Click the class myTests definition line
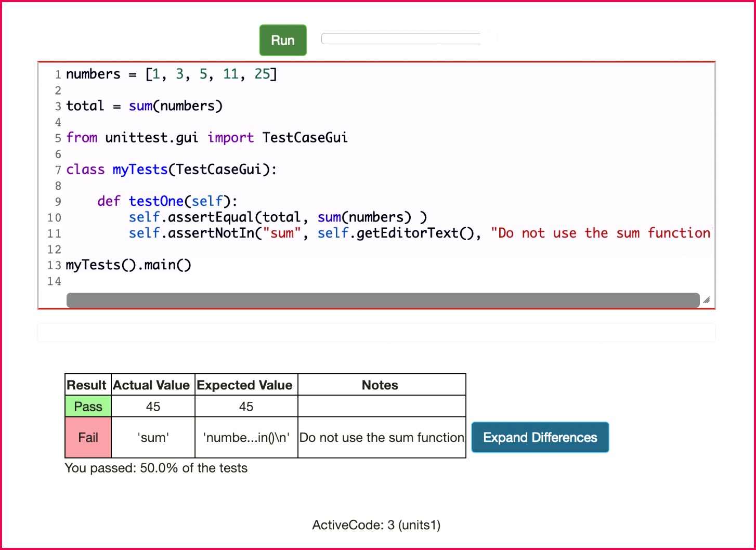The image size is (756, 550). 172,169
